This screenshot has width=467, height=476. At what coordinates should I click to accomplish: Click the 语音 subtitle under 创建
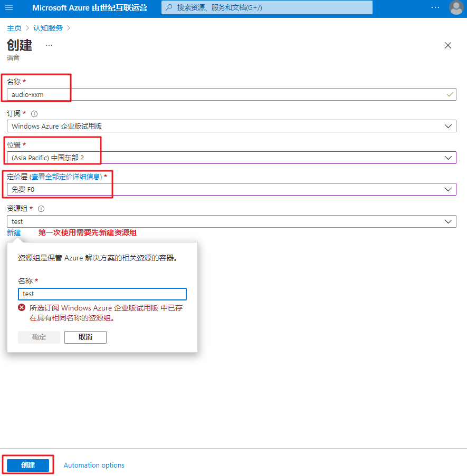pyautogui.click(x=13, y=57)
